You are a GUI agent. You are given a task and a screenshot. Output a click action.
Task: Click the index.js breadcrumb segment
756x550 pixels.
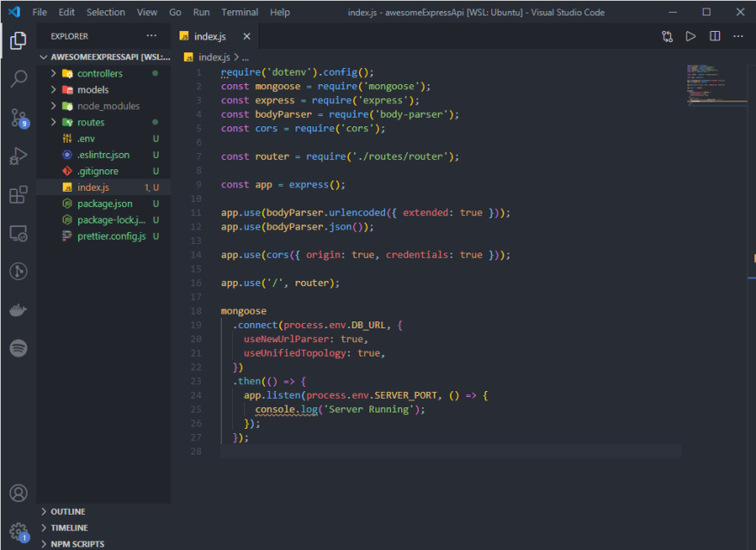214,58
